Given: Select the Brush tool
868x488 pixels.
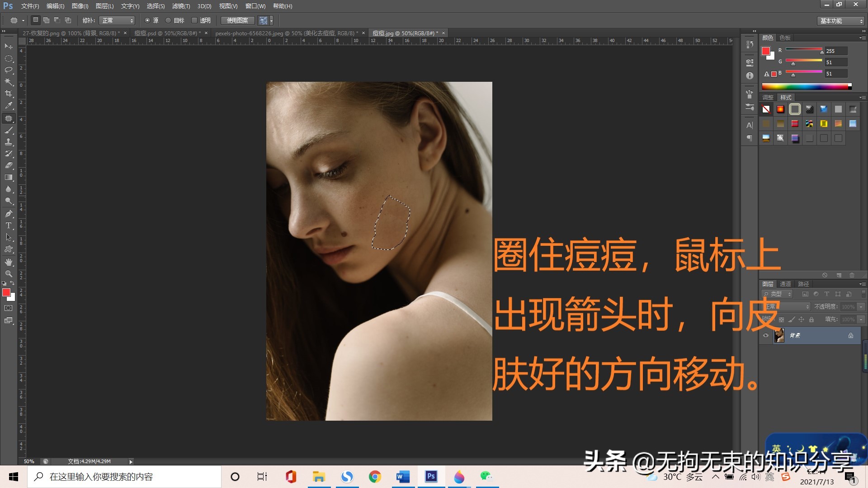Looking at the screenshot, I should [x=8, y=131].
